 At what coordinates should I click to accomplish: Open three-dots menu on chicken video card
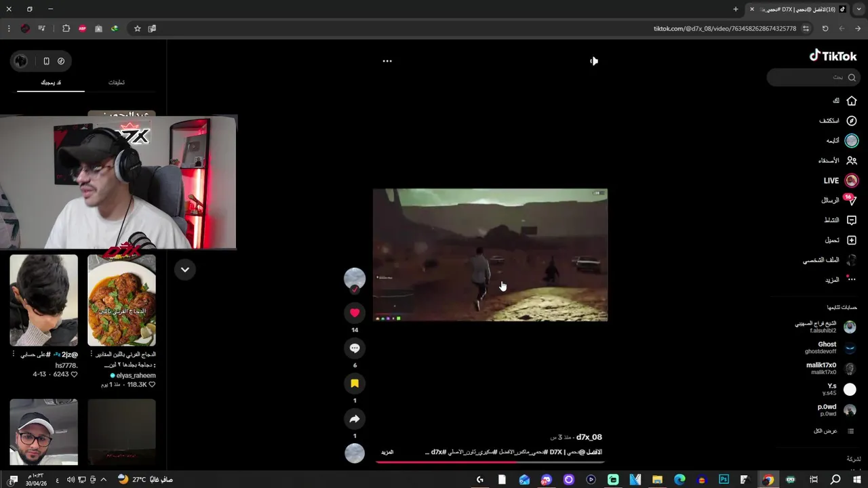pyautogui.click(x=91, y=354)
